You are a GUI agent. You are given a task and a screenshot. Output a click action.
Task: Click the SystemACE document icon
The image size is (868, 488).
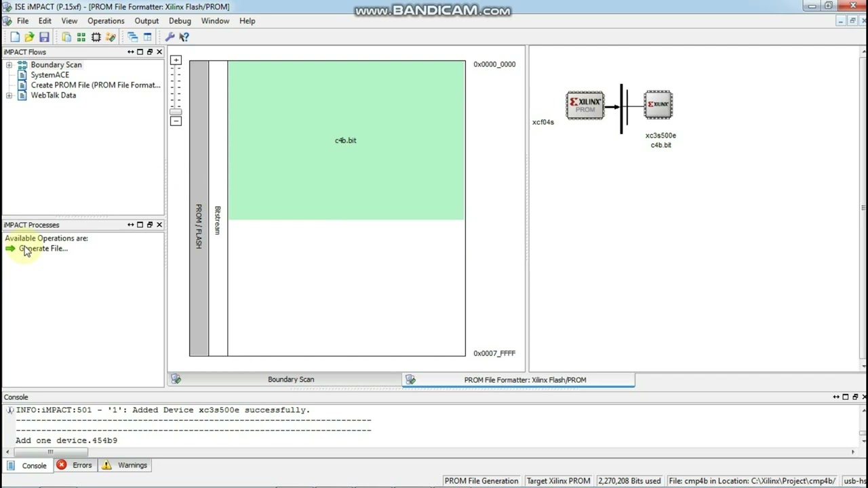tap(22, 75)
